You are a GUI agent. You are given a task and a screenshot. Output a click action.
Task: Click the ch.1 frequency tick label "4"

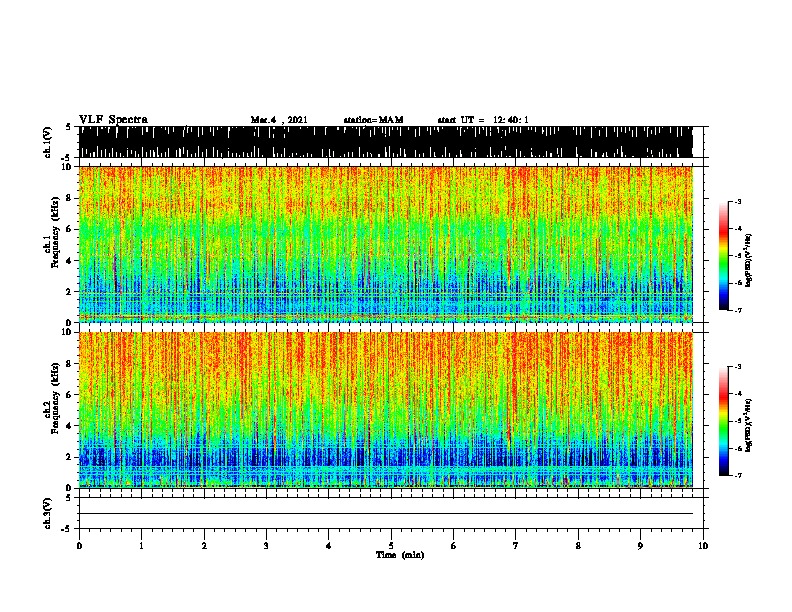[x=70, y=261]
